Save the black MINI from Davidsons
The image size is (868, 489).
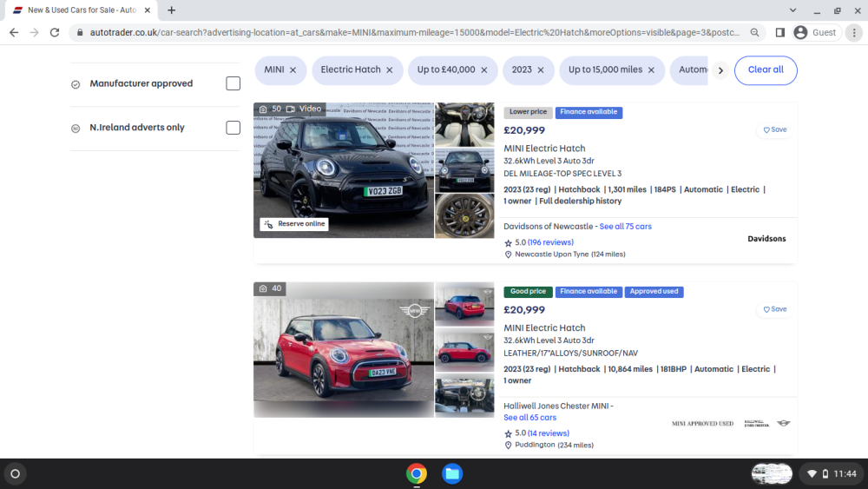775,129
